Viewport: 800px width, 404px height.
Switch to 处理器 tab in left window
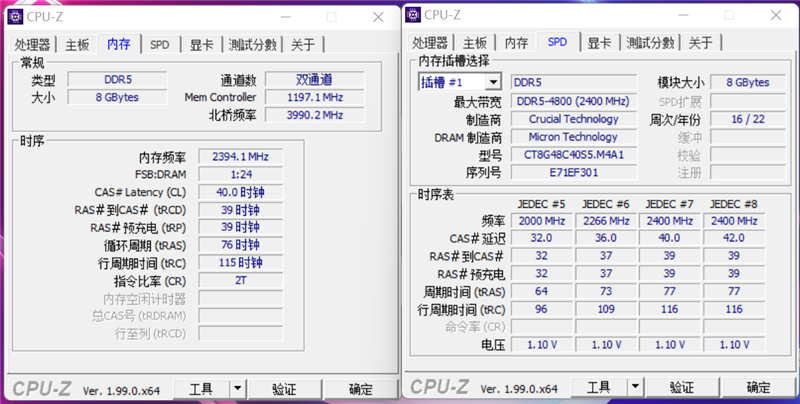[32, 44]
